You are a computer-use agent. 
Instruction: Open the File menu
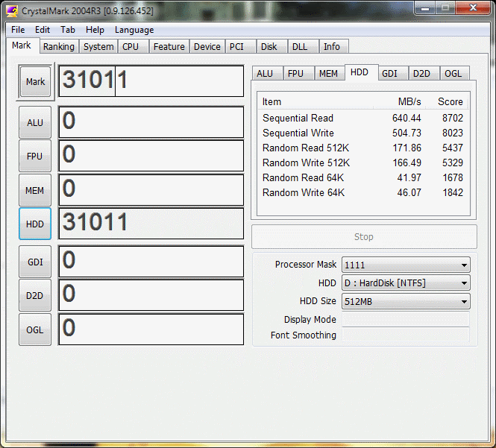(x=18, y=30)
